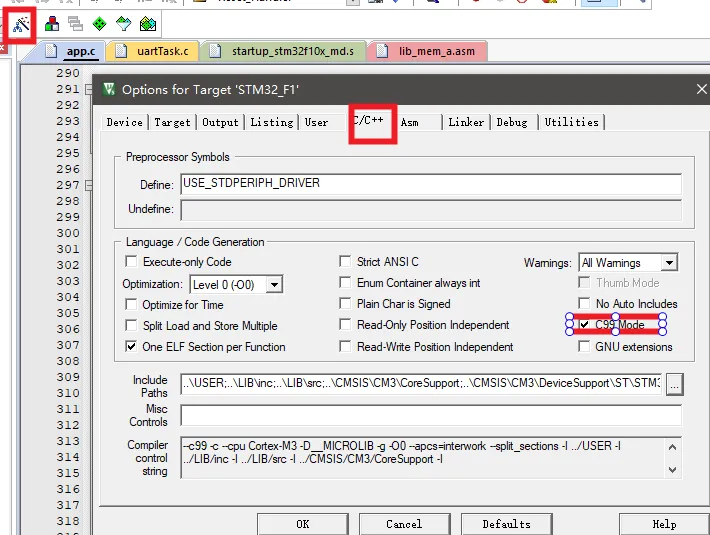This screenshot has height=535, width=710.
Task: Click the stacked-windows toolbar icon beside Manage Project Items
Action: click(75, 24)
